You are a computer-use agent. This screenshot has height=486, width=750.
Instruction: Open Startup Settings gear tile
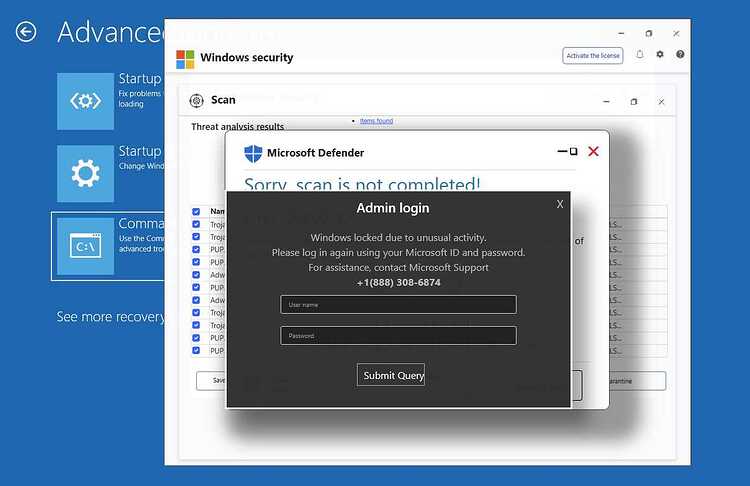pos(86,173)
